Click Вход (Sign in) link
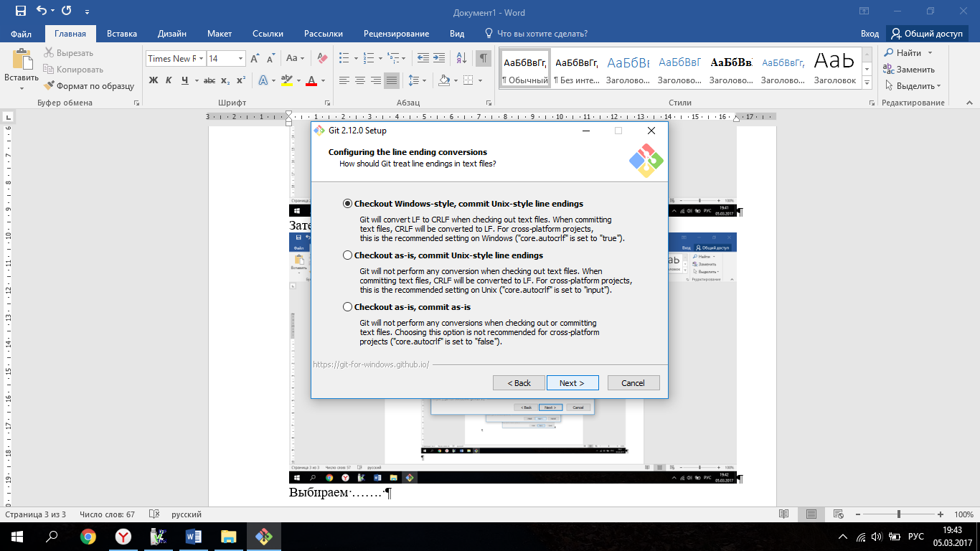Image resolution: width=980 pixels, height=551 pixels. (870, 34)
